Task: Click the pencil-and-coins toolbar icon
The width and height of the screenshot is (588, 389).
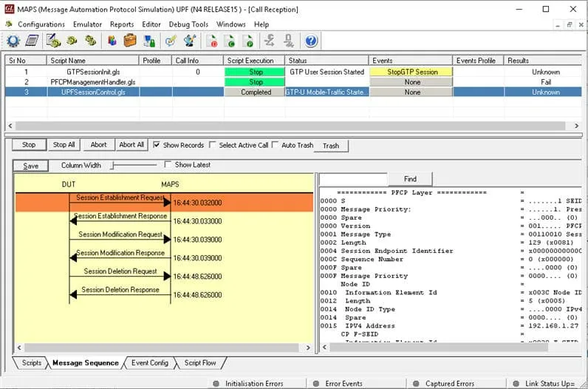Action: pos(54,41)
